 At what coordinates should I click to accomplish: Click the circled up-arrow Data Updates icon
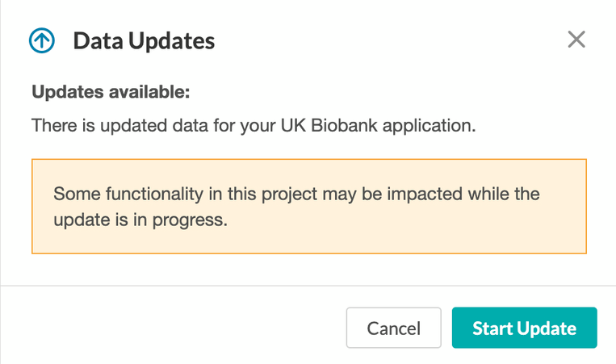42,40
